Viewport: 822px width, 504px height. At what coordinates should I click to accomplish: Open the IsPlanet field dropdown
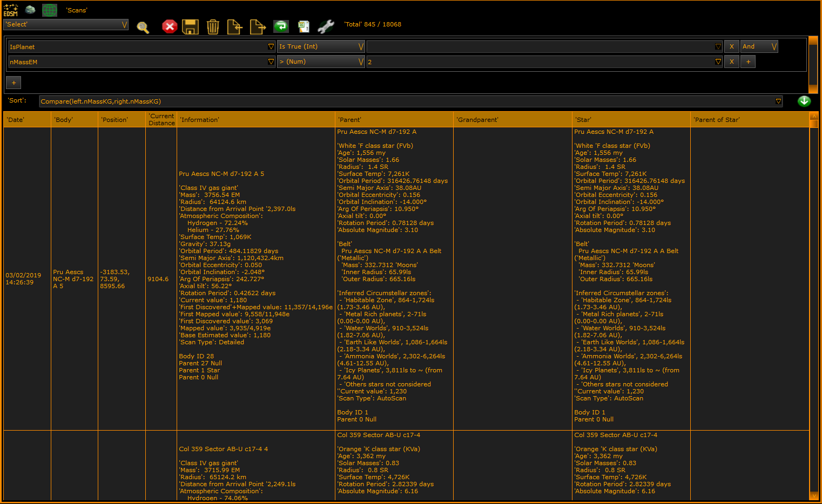[x=271, y=46]
